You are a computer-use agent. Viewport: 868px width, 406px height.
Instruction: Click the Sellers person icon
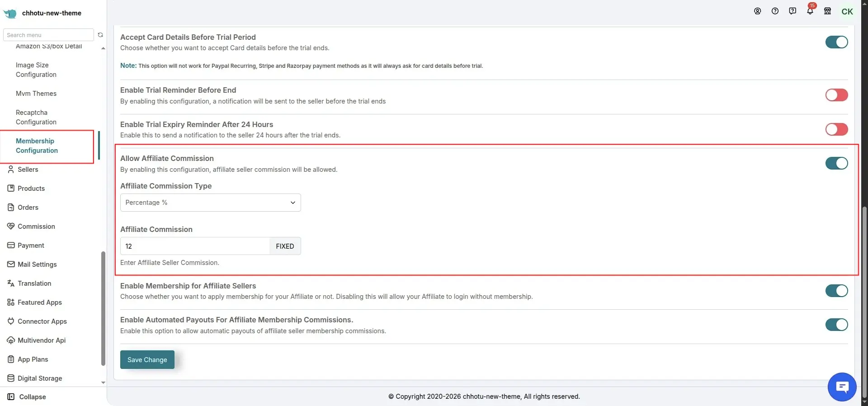pyautogui.click(x=11, y=170)
